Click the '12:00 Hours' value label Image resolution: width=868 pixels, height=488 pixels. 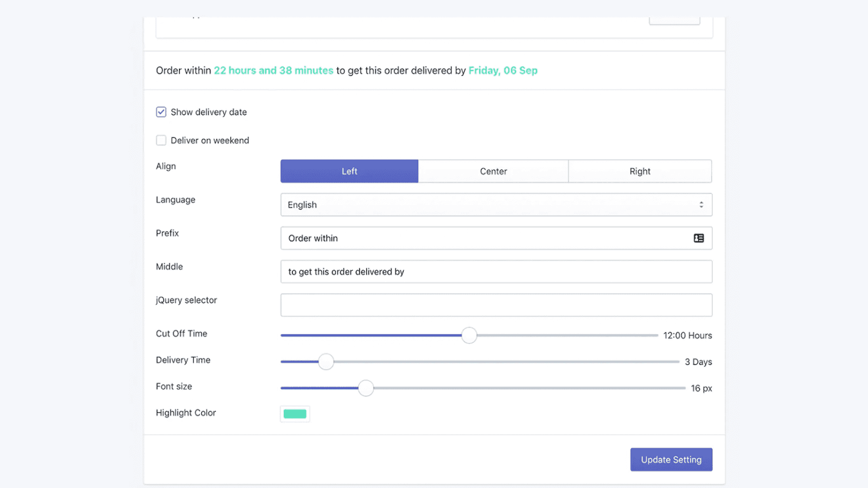point(687,335)
